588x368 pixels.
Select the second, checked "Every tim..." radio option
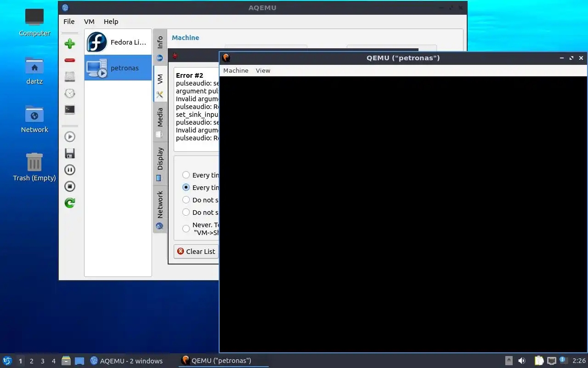[186, 187]
